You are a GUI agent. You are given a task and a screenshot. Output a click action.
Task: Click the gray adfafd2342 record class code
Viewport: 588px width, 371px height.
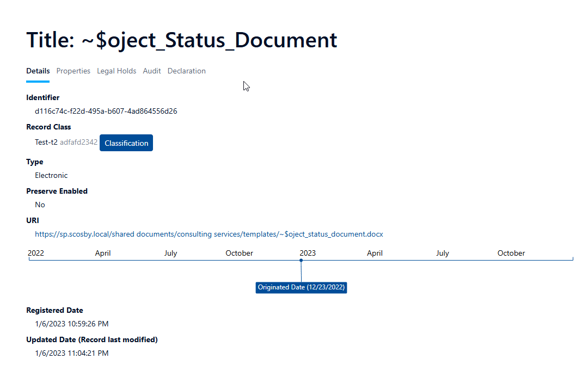point(78,143)
